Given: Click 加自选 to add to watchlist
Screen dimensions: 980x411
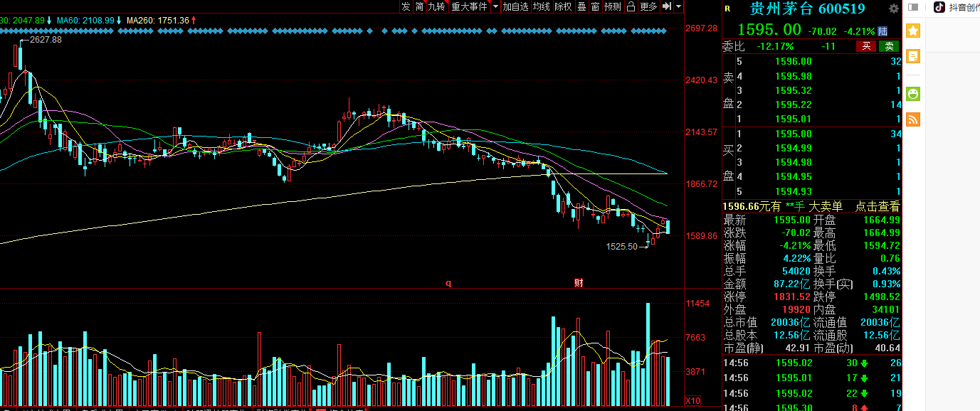Looking at the screenshot, I should click(516, 6).
